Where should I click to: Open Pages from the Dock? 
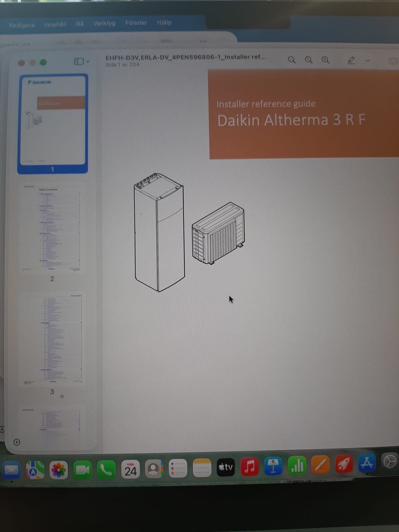pyautogui.click(x=320, y=464)
